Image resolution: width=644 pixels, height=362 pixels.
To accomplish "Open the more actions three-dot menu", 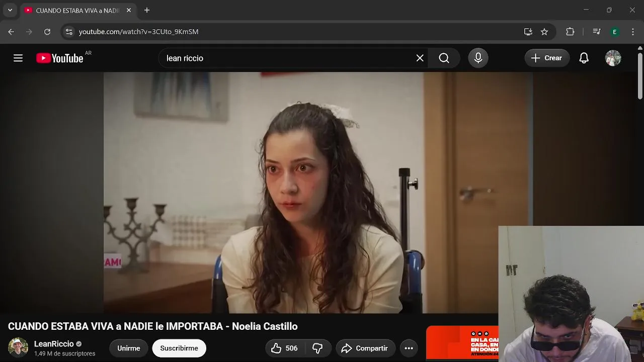I will (x=409, y=348).
